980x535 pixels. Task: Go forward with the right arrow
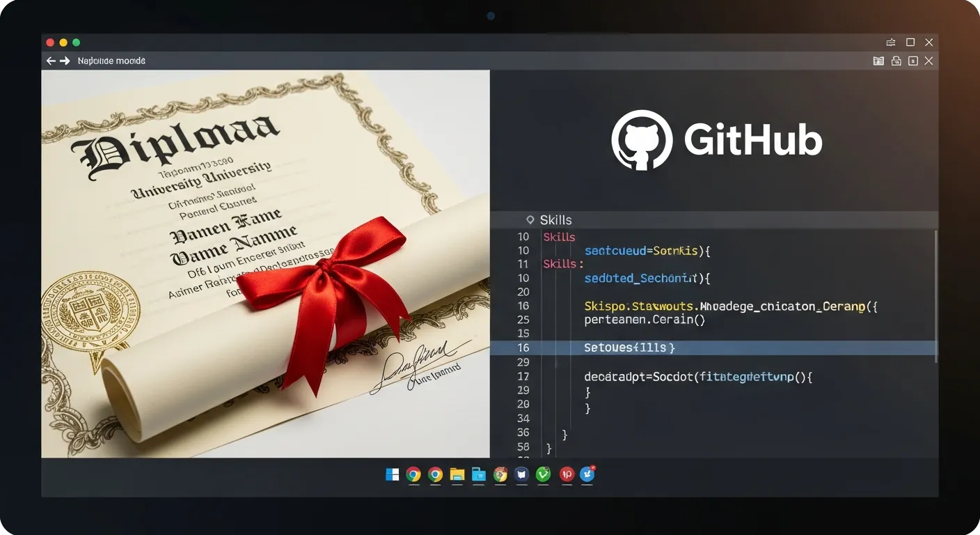point(65,61)
